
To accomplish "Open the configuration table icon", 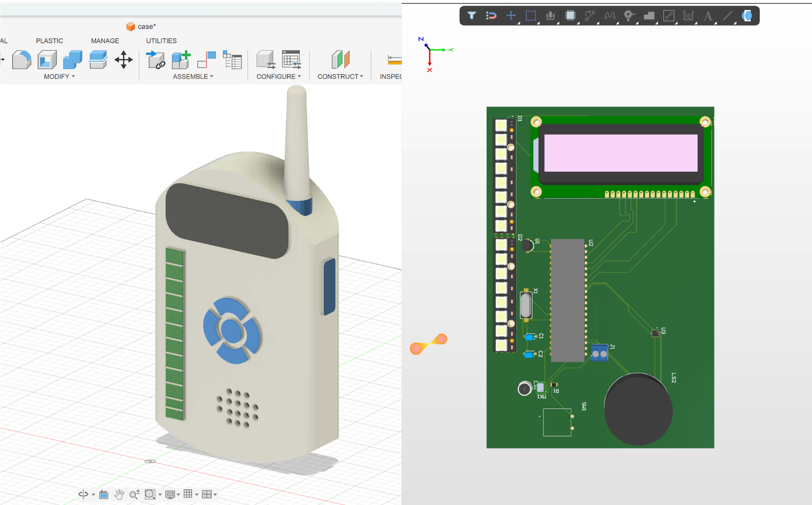I will (x=291, y=60).
